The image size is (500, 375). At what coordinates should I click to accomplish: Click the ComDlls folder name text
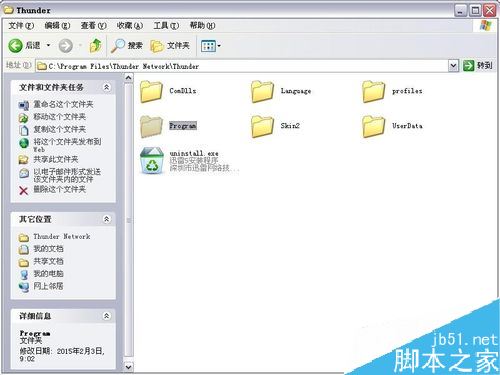point(183,91)
